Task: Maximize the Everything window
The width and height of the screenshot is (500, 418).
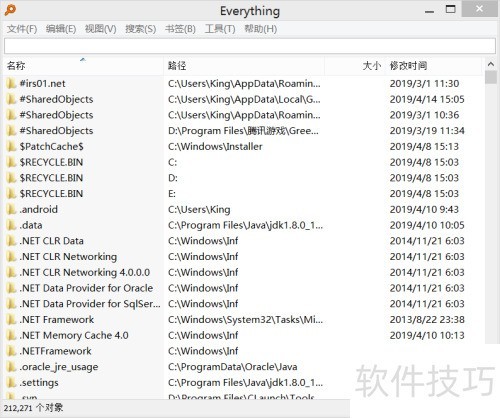Action: pyautogui.click(x=451, y=9)
